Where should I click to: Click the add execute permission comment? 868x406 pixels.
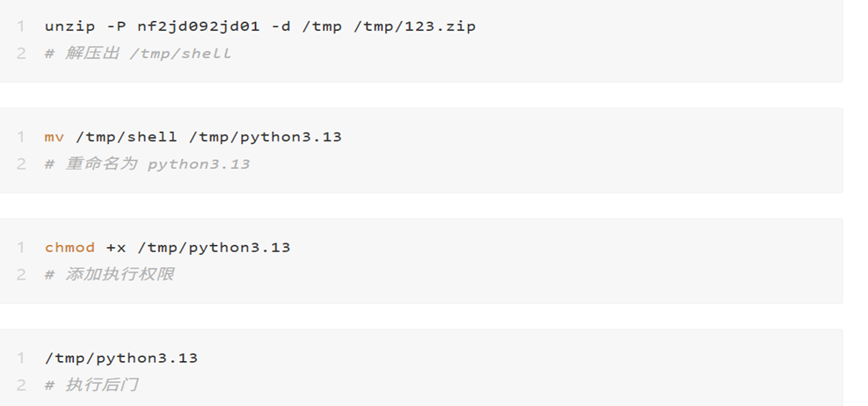(x=110, y=274)
